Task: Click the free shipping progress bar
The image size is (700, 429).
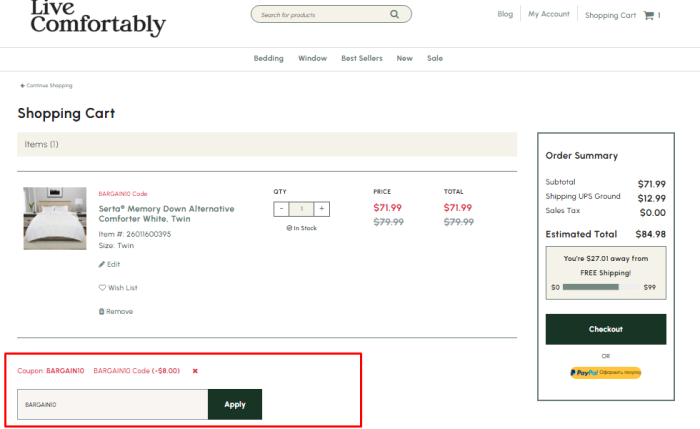Action: tap(600, 287)
